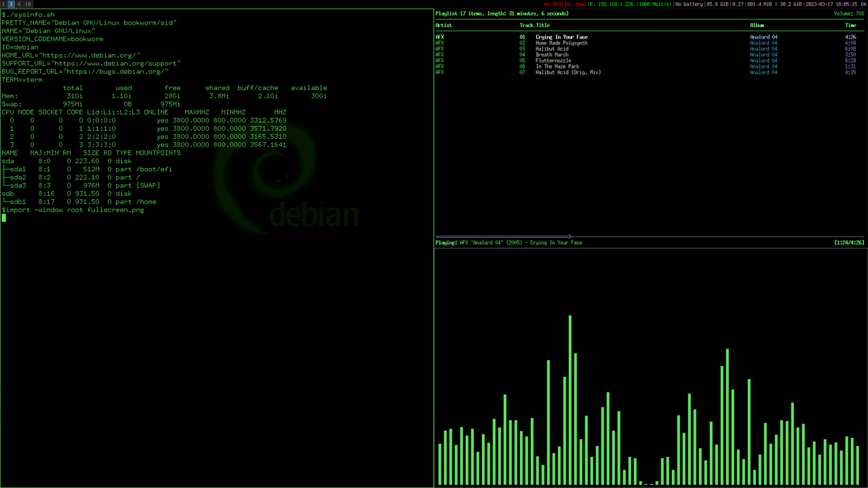Click the 'import -window root fullscreen.png' command

click(75, 209)
